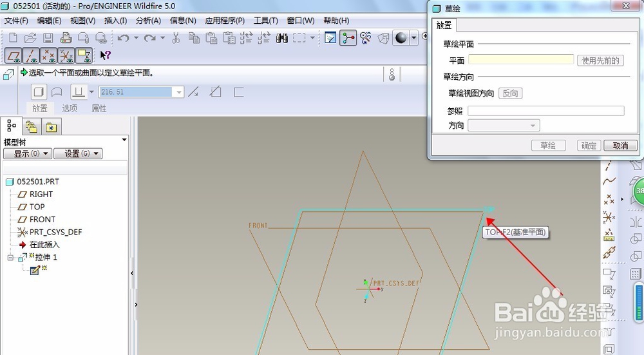Image resolution: width=644 pixels, height=355 pixels.
Task: Click the thicken sketch icon in dashboard
Action: (x=239, y=92)
